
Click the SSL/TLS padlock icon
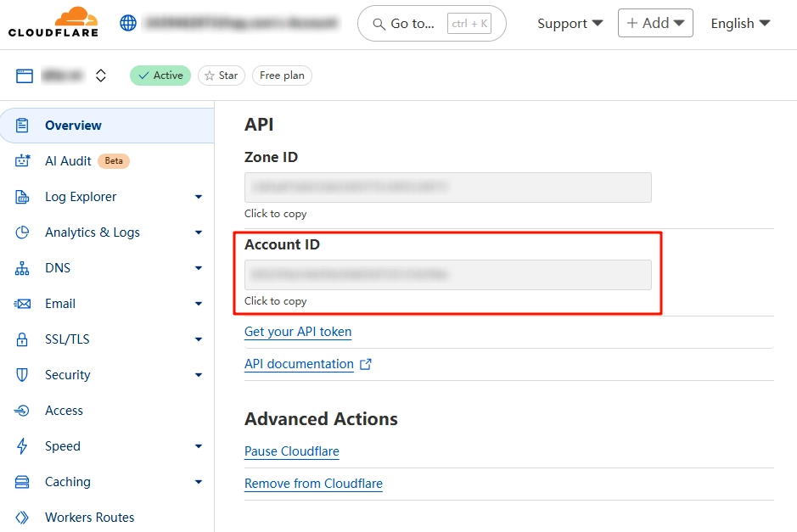click(x=23, y=339)
